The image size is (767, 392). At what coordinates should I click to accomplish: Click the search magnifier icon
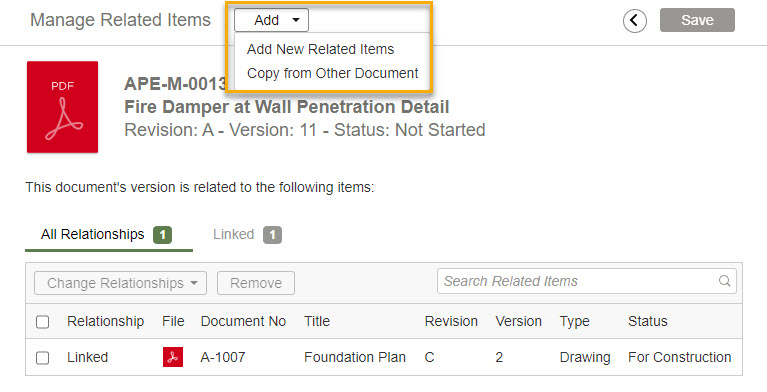coord(724,281)
